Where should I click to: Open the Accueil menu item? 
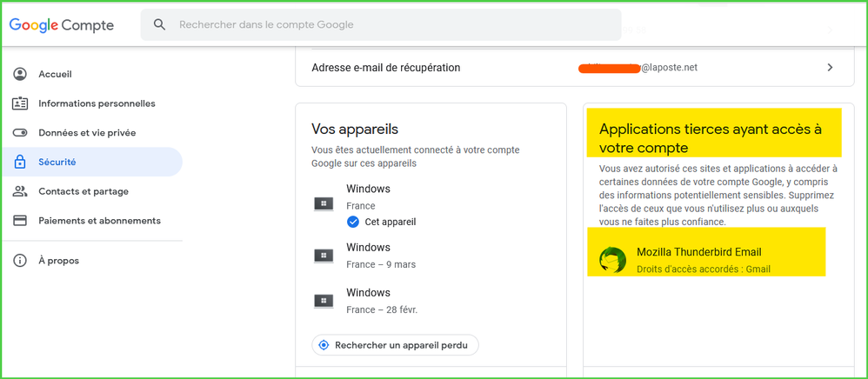click(x=55, y=75)
